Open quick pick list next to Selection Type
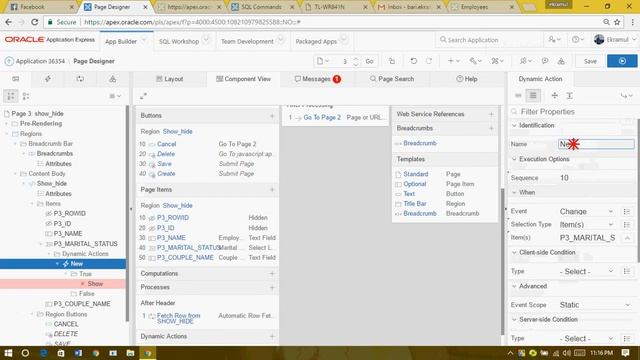 click(627, 224)
